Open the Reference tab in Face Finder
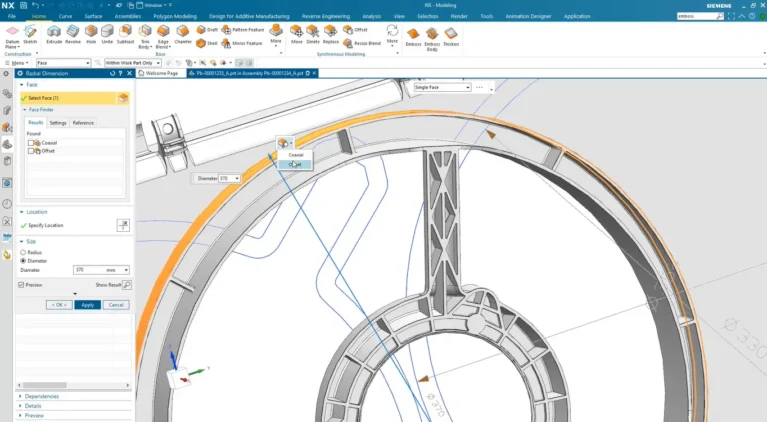The image size is (767, 422). (x=83, y=123)
